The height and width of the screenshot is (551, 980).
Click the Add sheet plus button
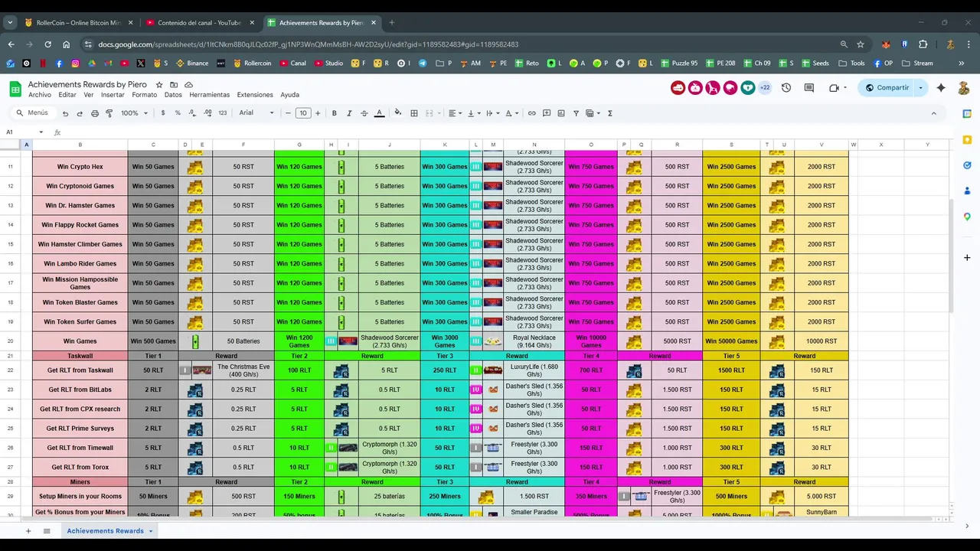[x=28, y=531]
